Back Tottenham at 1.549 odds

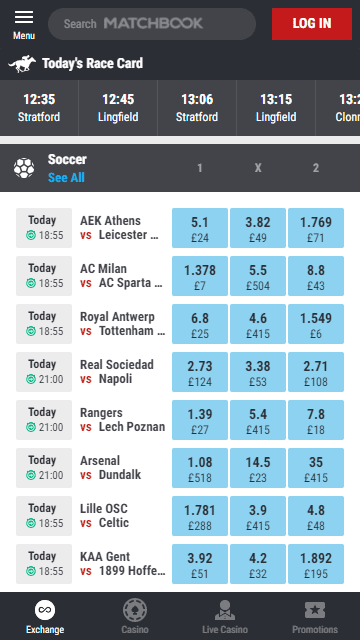pyautogui.click(x=316, y=324)
